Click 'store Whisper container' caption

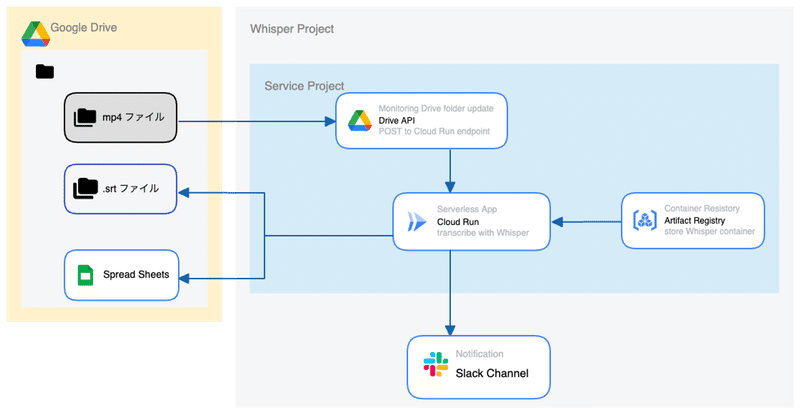click(x=709, y=232)
